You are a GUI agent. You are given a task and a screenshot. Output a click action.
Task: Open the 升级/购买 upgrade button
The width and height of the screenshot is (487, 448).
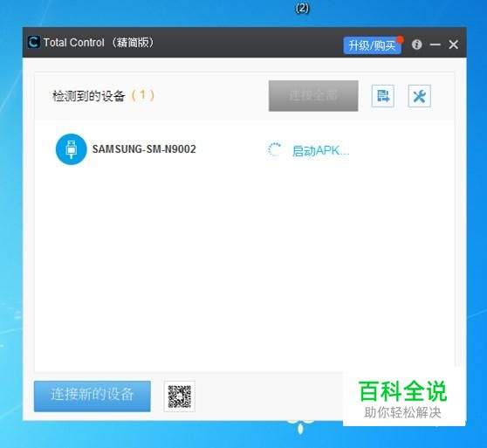tap(372, 45)
